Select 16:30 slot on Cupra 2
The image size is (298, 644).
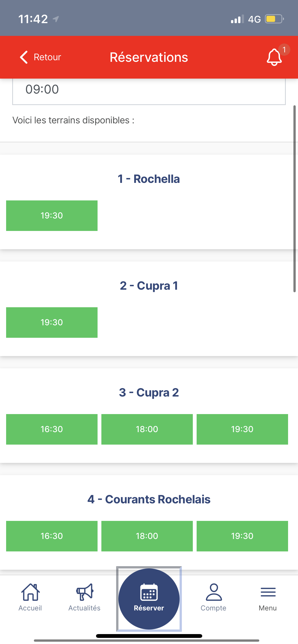tap(52, 429)
